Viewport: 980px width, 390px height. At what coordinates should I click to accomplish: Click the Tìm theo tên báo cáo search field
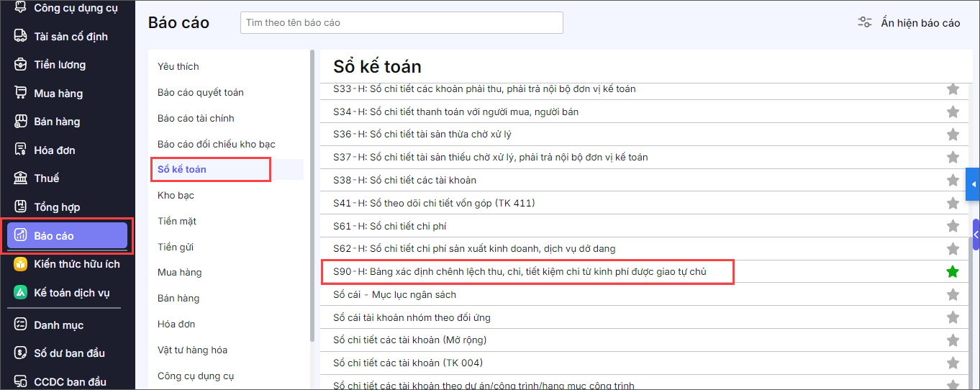[401, 22]
